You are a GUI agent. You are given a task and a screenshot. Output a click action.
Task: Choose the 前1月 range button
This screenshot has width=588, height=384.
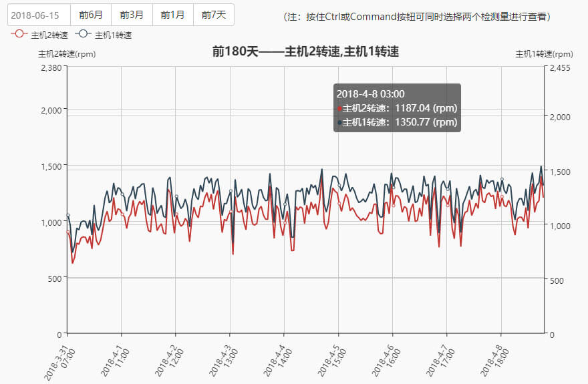point(172,15)
